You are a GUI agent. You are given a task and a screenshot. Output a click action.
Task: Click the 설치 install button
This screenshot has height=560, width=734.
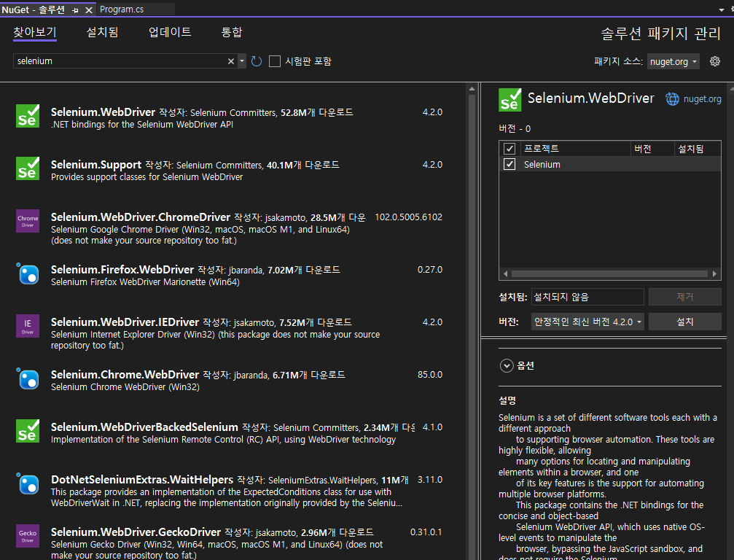coord(685,322)
